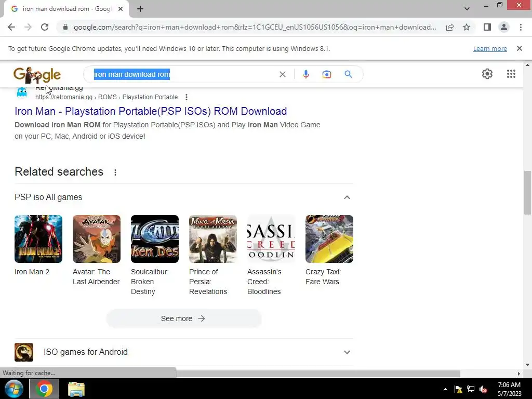Search by image with camera icon
The image size is (532, 399).
click(x=326, y=74)
